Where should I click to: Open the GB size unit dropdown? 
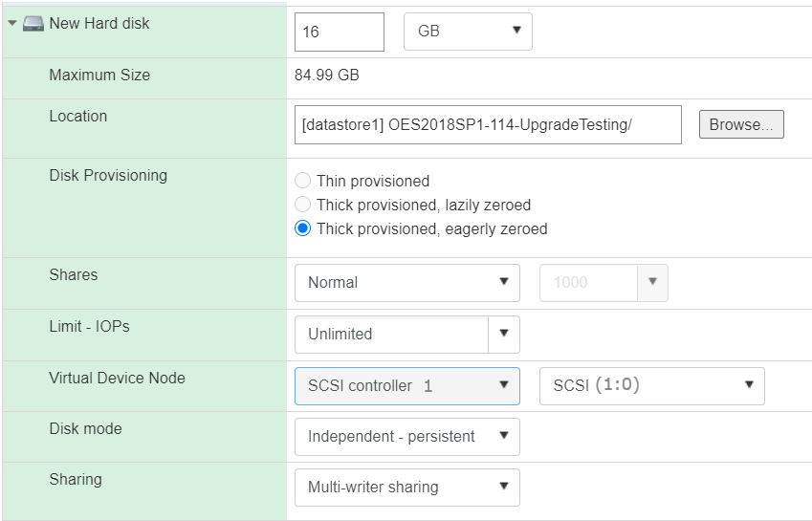(x=468, y=32)
